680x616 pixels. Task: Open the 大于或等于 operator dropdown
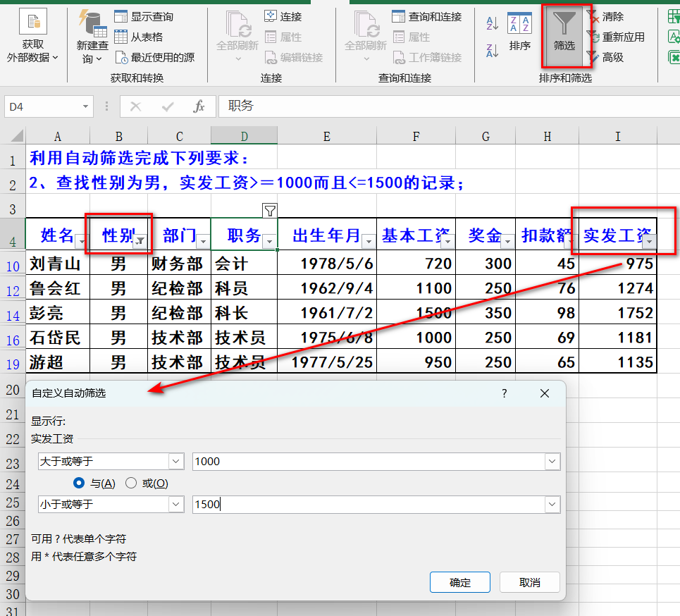(x=176, y=462)
